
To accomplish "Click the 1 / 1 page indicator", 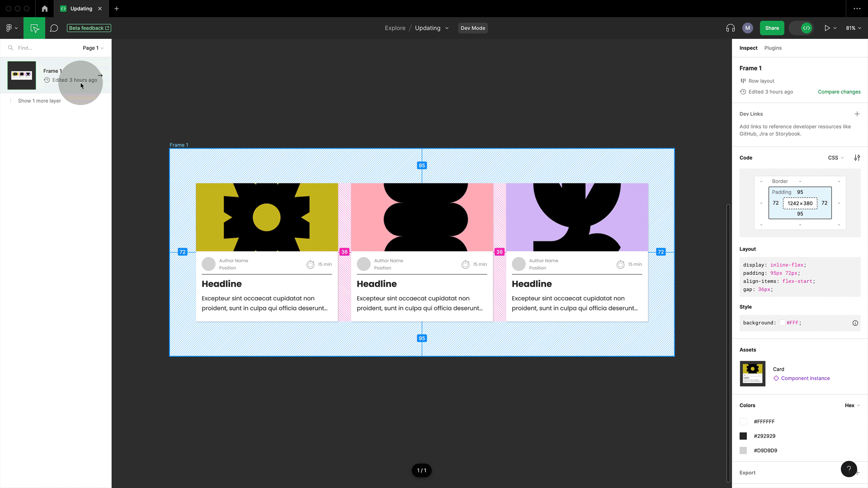I will [421, 470].
